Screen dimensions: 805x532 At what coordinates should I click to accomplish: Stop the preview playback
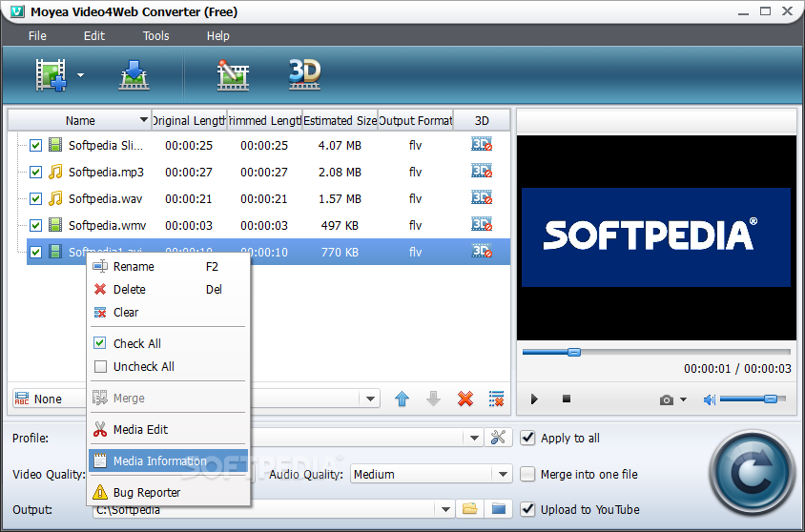coord(567,399)
